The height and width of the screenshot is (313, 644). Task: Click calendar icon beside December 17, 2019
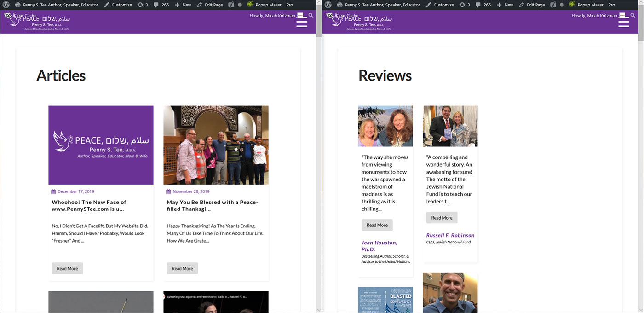(53, 191)
